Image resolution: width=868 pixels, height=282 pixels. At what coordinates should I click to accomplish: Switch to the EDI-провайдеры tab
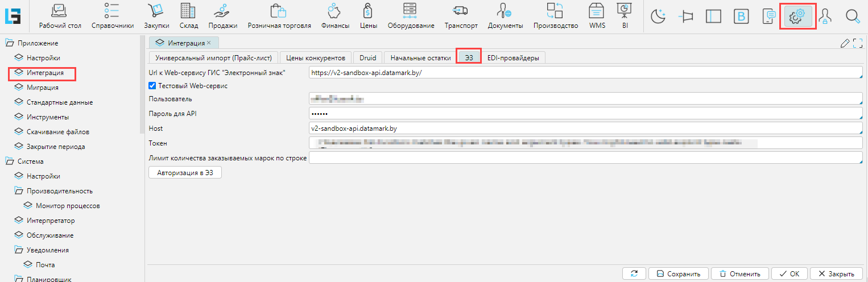(514, 57)
